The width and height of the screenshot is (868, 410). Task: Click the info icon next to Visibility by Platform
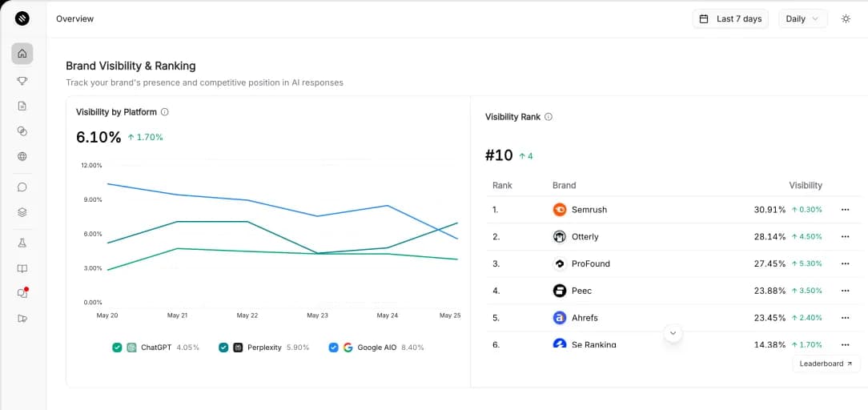pos(164,112)
